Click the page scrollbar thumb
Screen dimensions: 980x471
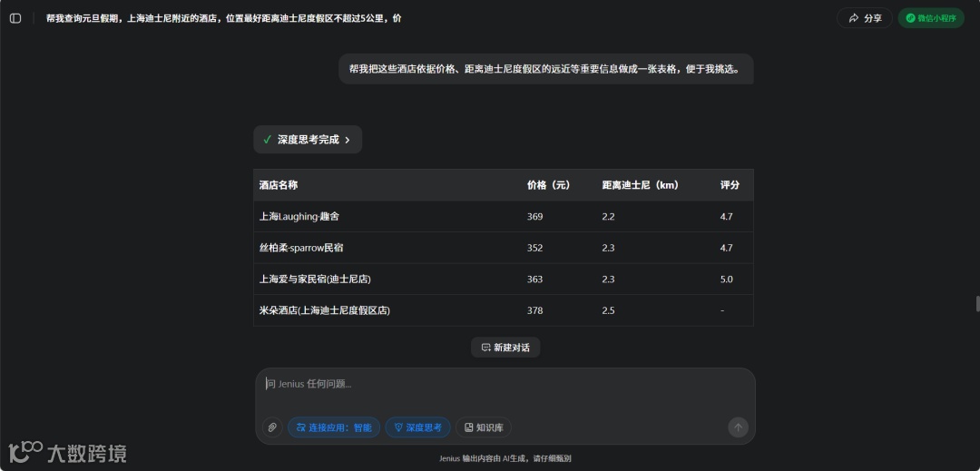[977, 304]
